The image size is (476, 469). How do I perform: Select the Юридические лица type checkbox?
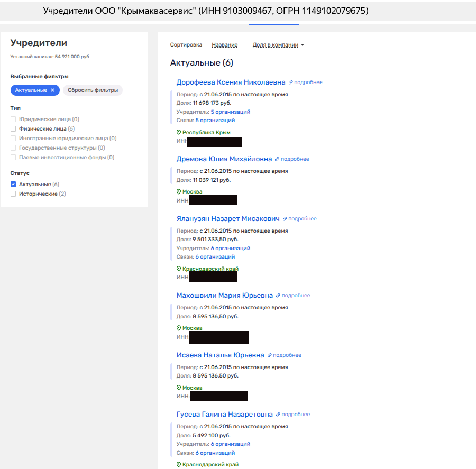pyautogui.click(x=14, y=119)
